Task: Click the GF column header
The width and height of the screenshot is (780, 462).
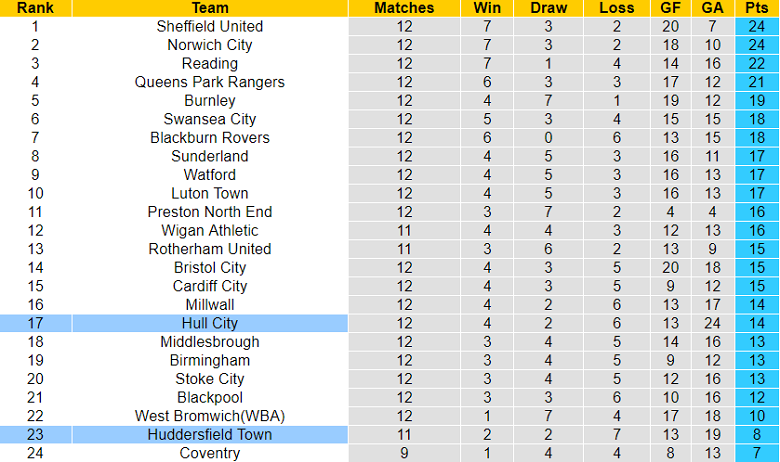Action: [671, 8]
